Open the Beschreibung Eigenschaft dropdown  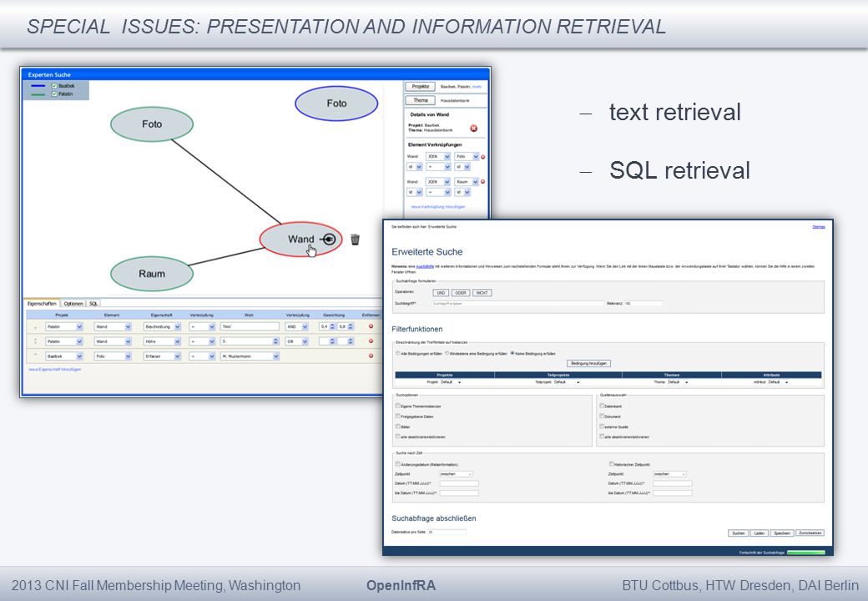tap(162, 326)
